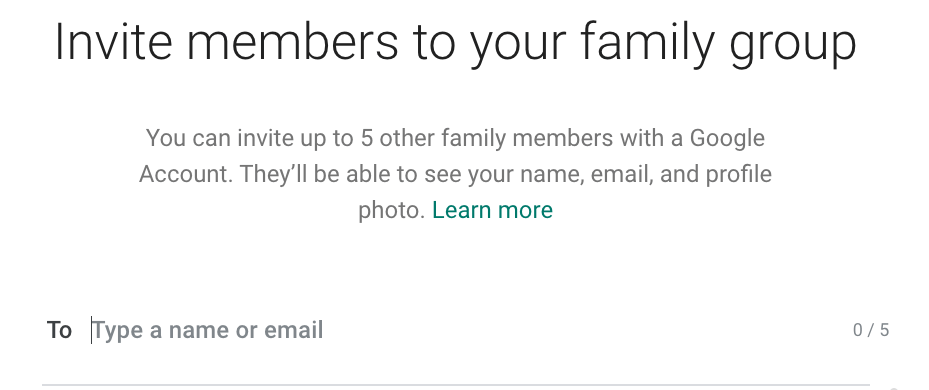This screenshot has width=929, height=390.
Task: Click the gray circle below the counter
Action: [x=894, y=388]
